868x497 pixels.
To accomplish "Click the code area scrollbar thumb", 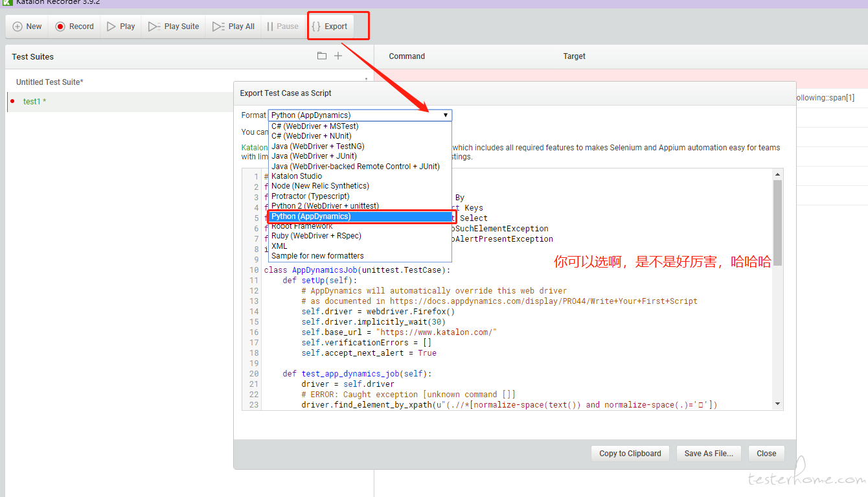I will pyautogui.click(x=777, y=222).
